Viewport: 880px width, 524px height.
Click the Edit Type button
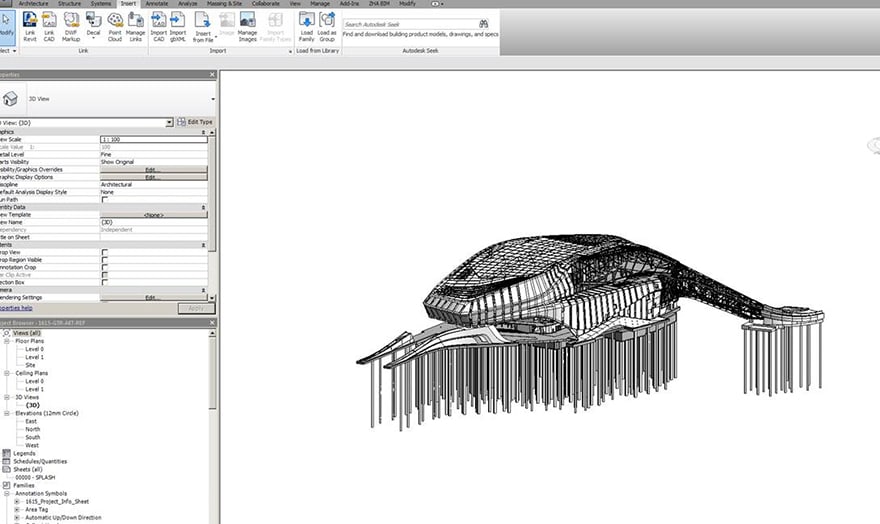pos(195,122)
